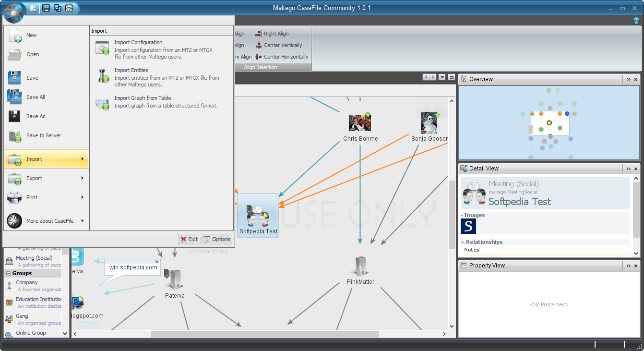Click the Center Horizontally icon
Image resolution: width=644 pixels, height=351 pixels.
(259, 57)
